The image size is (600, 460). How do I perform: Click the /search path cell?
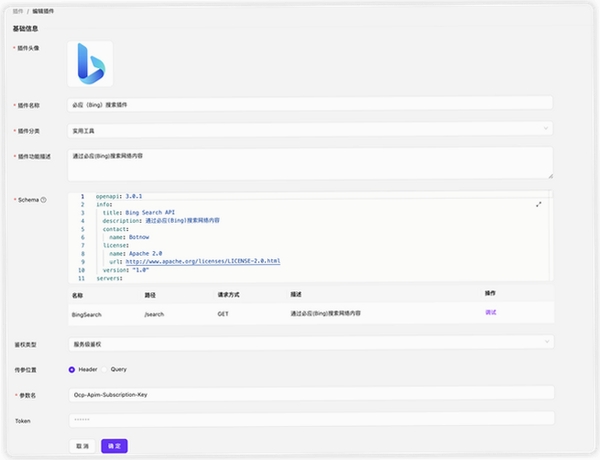pos(154,314)
